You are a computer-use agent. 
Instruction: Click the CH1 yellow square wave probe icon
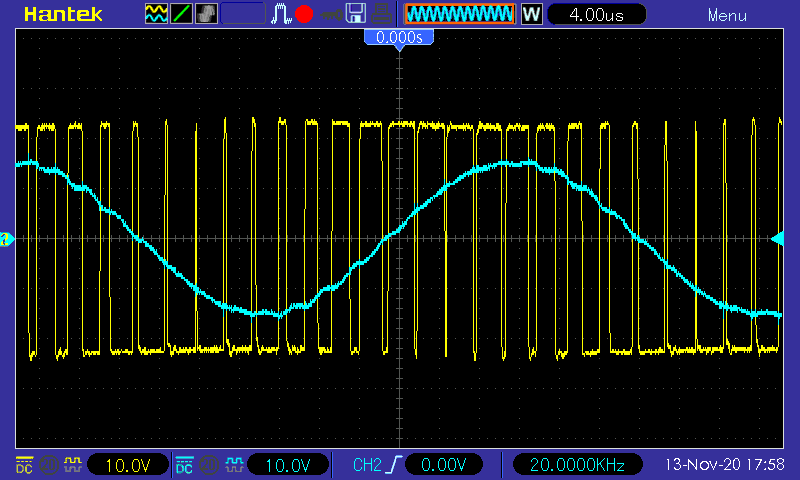(72, 465)
